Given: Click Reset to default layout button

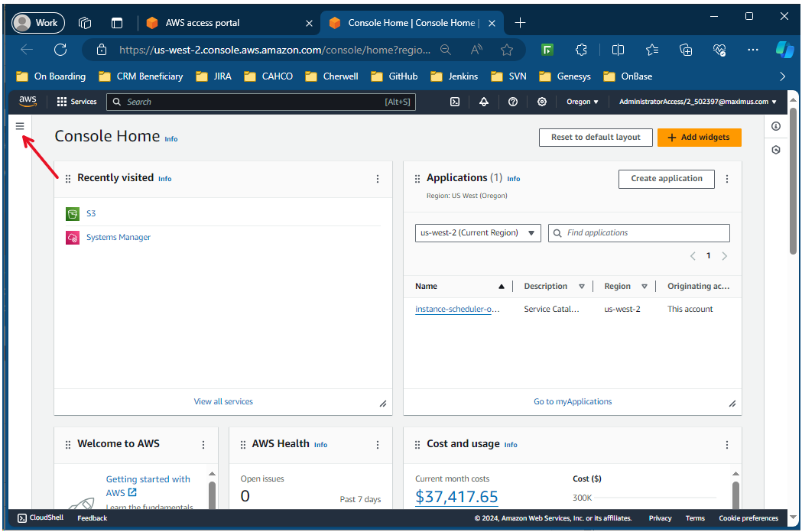Looking at the screenshot, I should coord(596,137).
